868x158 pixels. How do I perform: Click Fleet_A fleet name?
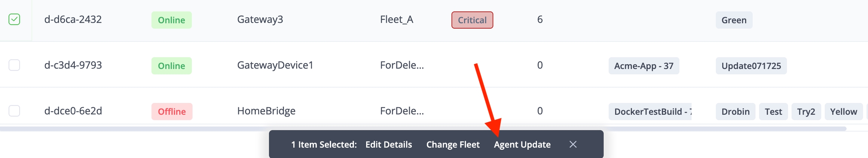click(396, 20)
